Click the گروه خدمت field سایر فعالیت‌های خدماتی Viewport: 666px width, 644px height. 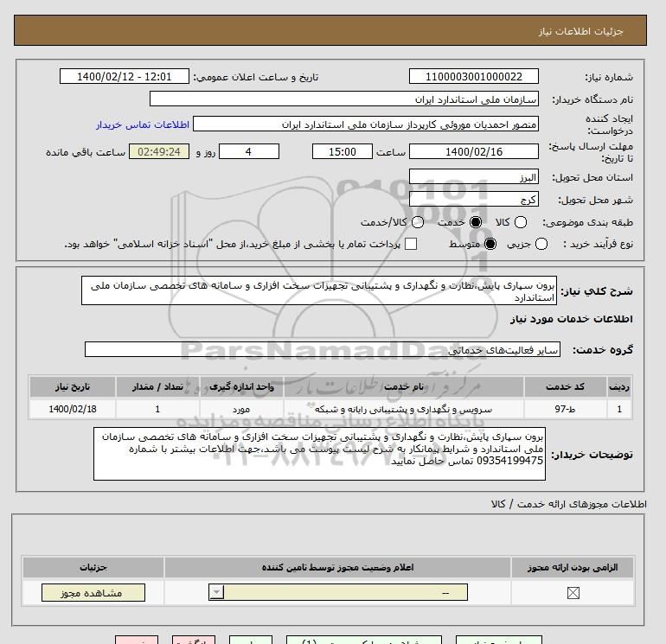tap(323, 350)
